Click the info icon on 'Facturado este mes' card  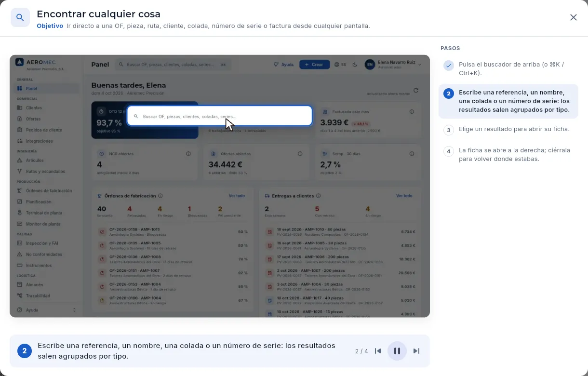[412, 112]
